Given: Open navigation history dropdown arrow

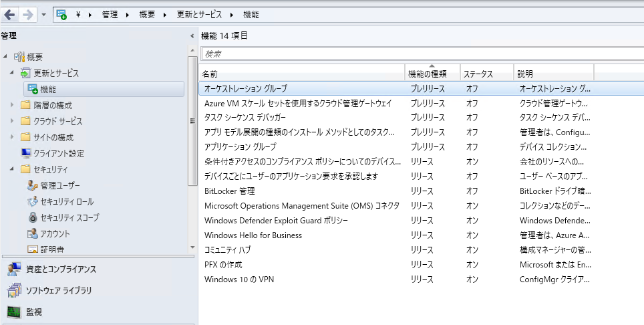Looking at the screenshot, I should point(44,15).
